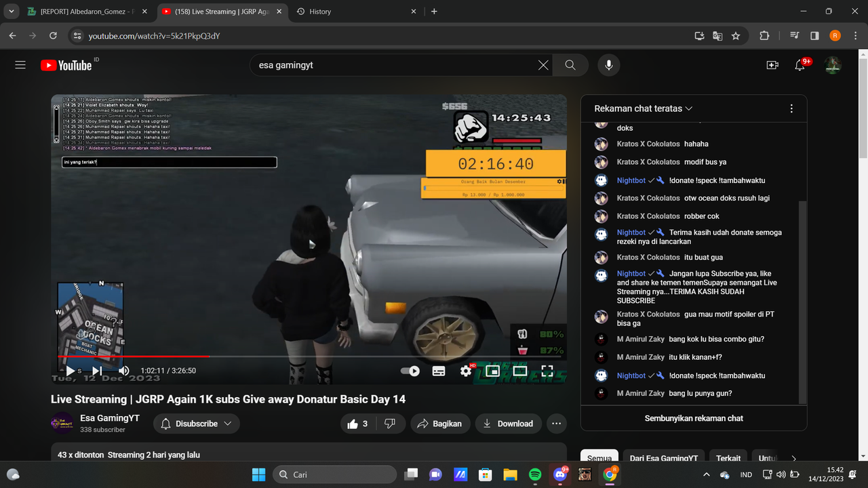868x488 pixels.
Task: Enter full screen mode
Action: [x=547, y=371]
